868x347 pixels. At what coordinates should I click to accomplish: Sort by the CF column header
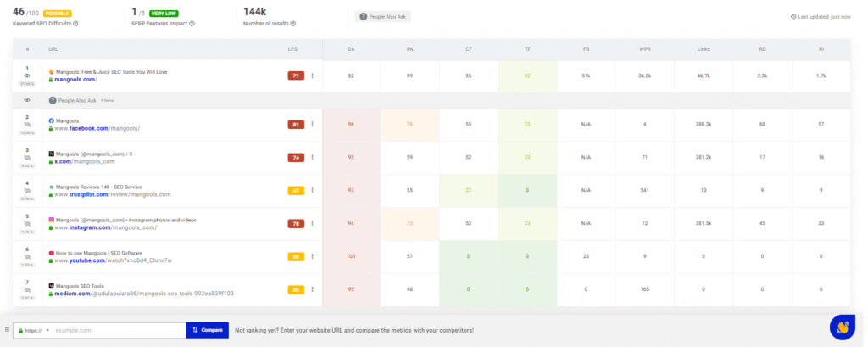point(468,49)
